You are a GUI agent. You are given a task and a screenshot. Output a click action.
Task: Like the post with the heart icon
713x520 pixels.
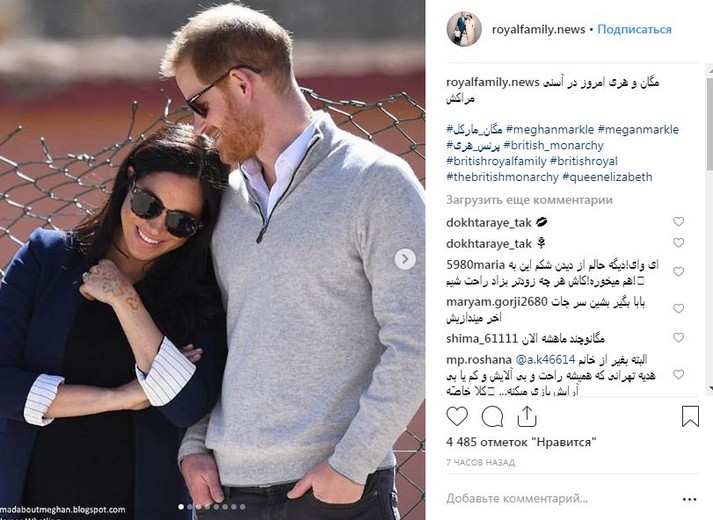[457, 416]
